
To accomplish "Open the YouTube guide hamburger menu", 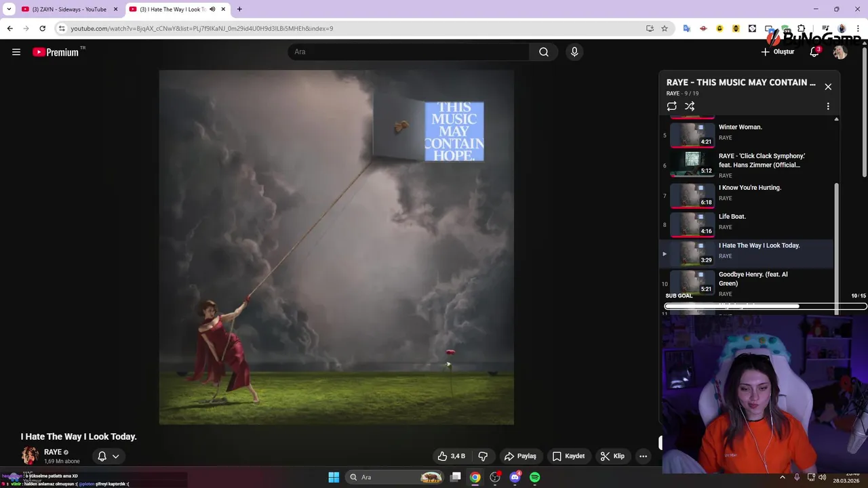I will [16, 52].
